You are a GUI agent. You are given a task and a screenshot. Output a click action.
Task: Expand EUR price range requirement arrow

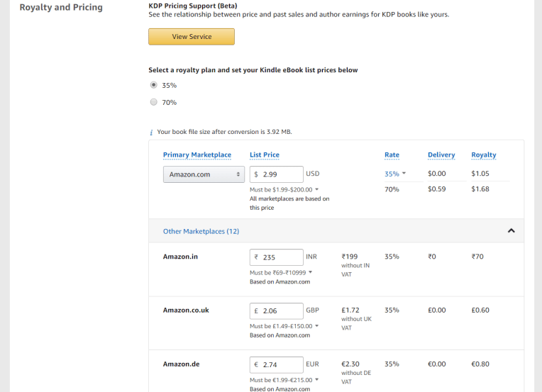[316, 380]
